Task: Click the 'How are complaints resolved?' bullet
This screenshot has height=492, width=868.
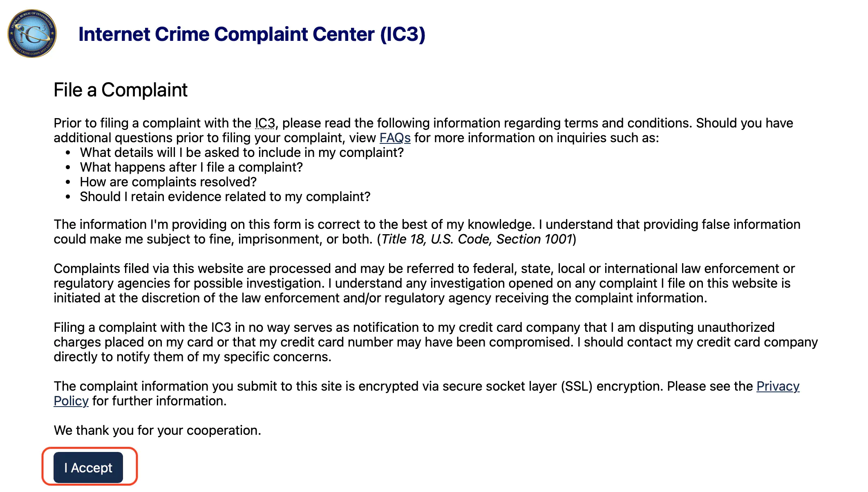Action: [x=168, y=182]
